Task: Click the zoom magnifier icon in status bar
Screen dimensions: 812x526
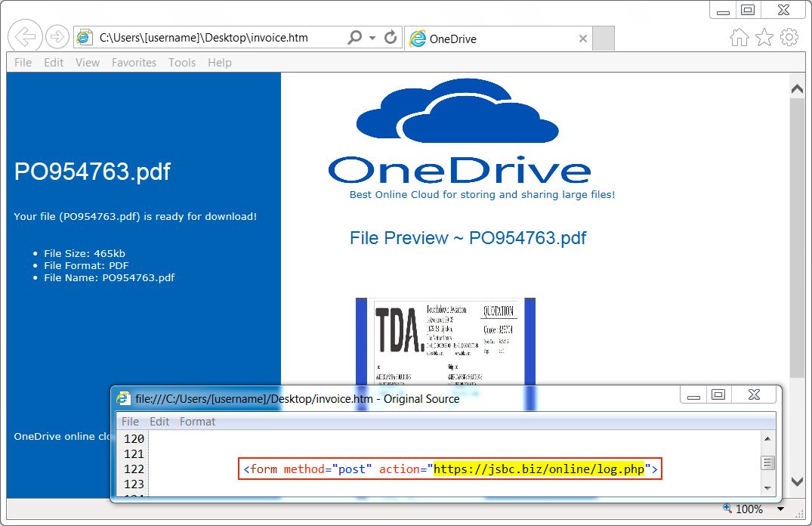Action: pos(727,509)
